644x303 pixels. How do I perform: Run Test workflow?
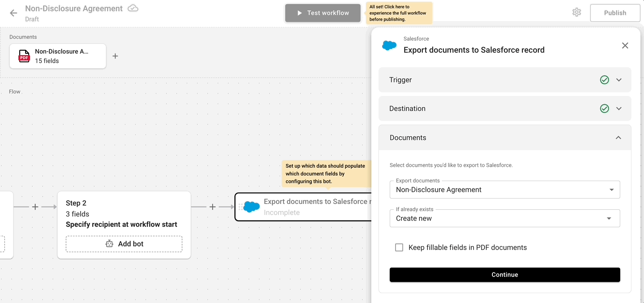click(322, 13)
